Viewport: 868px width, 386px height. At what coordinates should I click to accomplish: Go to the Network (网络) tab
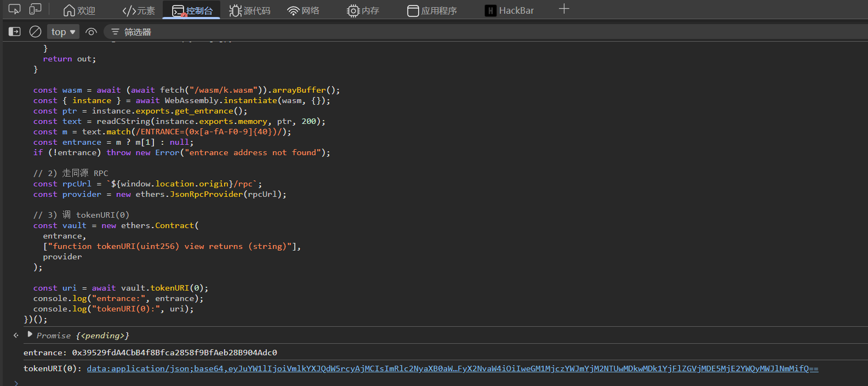coord(304,10)
